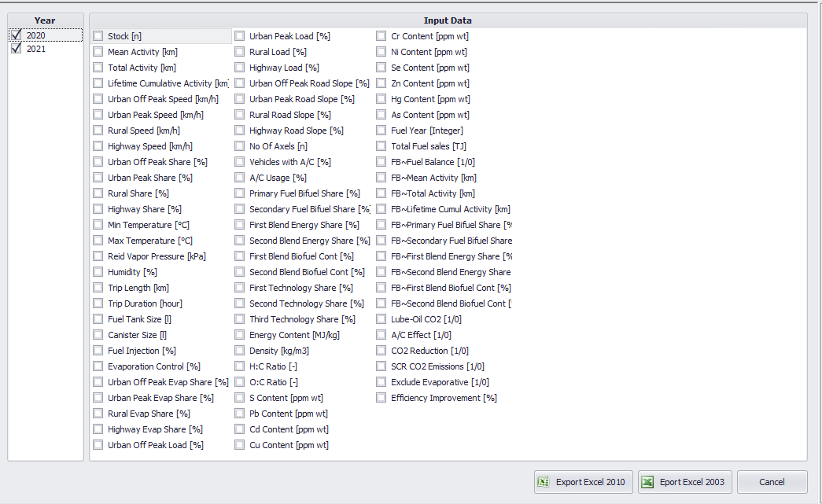Image resolution: width=822 pixels, height=504 pixels.
Task: Uncheck the 2020 year entry
Action: point(17,34)
